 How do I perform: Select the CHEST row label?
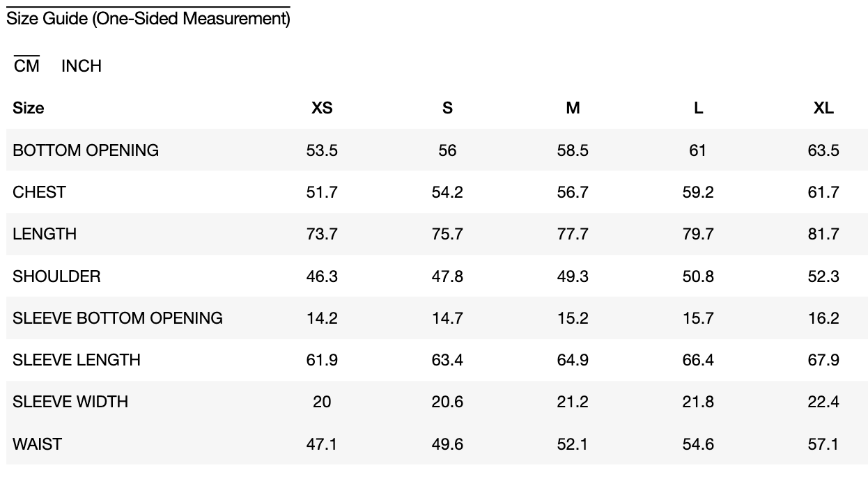point(39,192)
